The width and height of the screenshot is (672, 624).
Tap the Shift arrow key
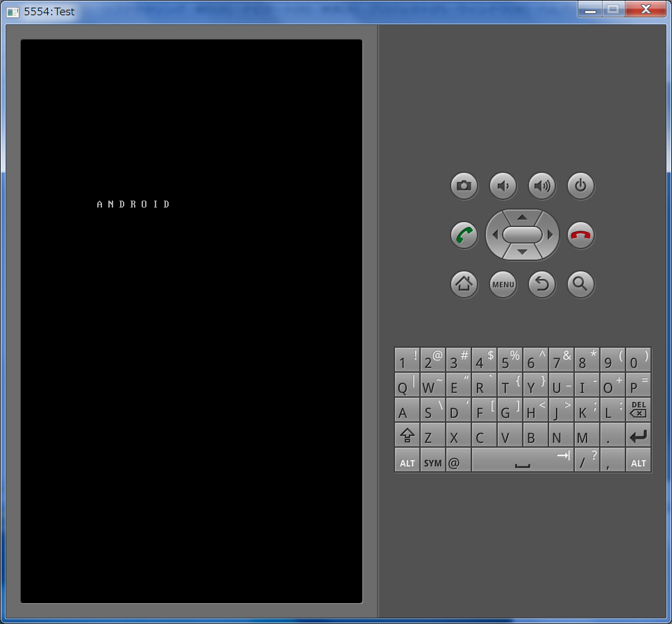coord(407,435)
